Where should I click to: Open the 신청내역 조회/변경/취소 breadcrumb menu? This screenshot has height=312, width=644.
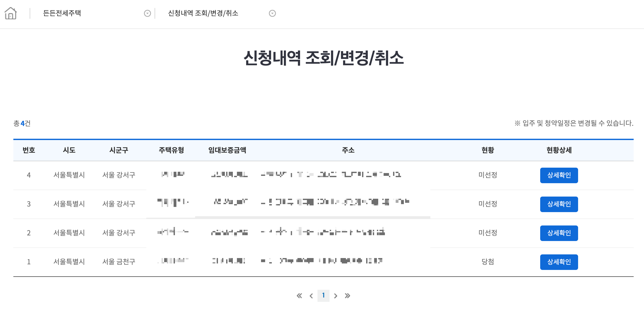(x=203, y=13)
